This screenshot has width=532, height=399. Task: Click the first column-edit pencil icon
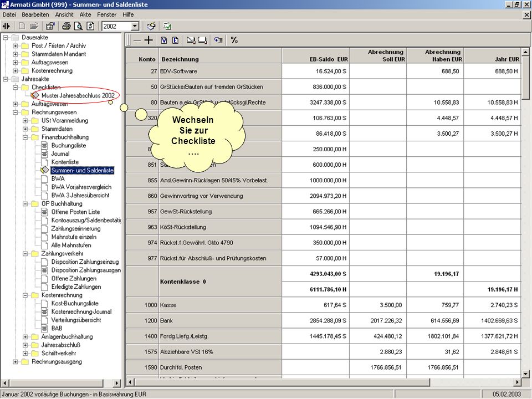(191, 40)
